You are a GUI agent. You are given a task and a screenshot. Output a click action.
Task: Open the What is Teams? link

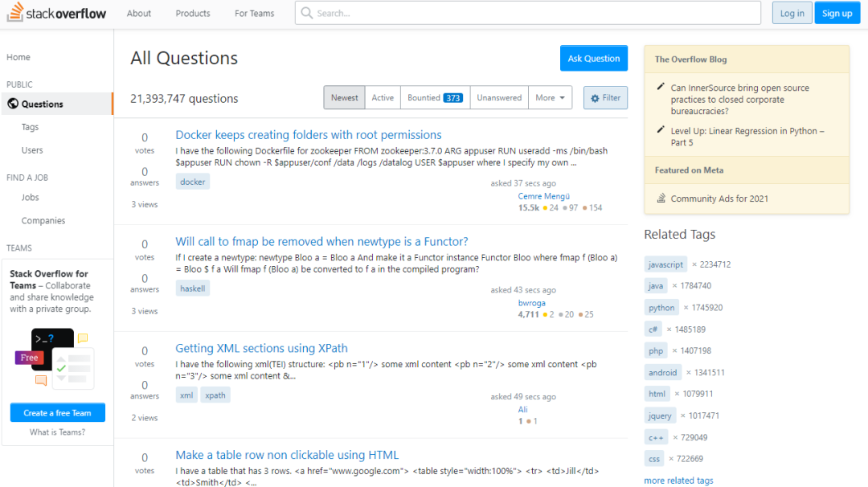click(58, 432)
